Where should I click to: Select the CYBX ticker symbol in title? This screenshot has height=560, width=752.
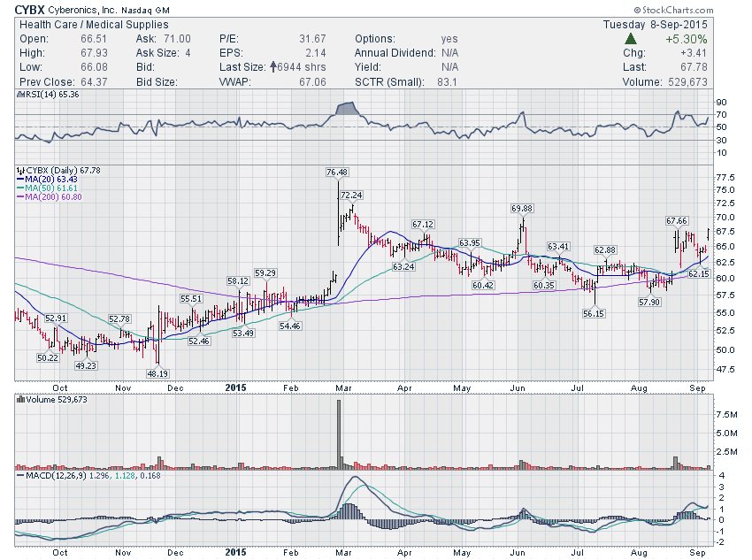[x=29, y=10]
